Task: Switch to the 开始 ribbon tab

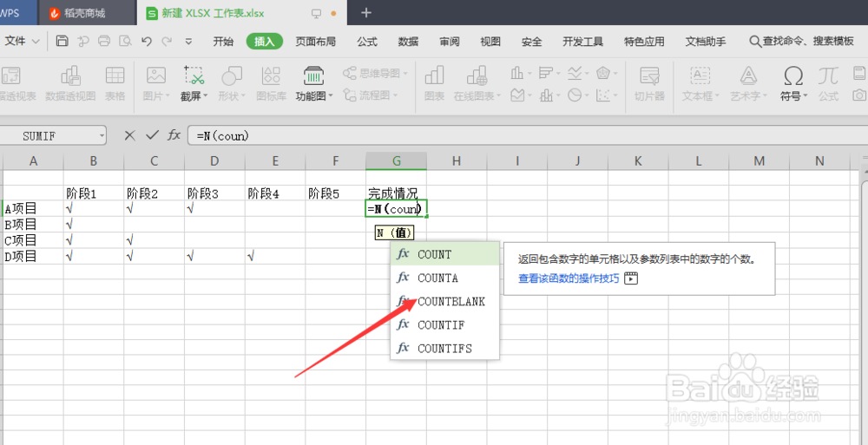Action: tap(224, 42)
